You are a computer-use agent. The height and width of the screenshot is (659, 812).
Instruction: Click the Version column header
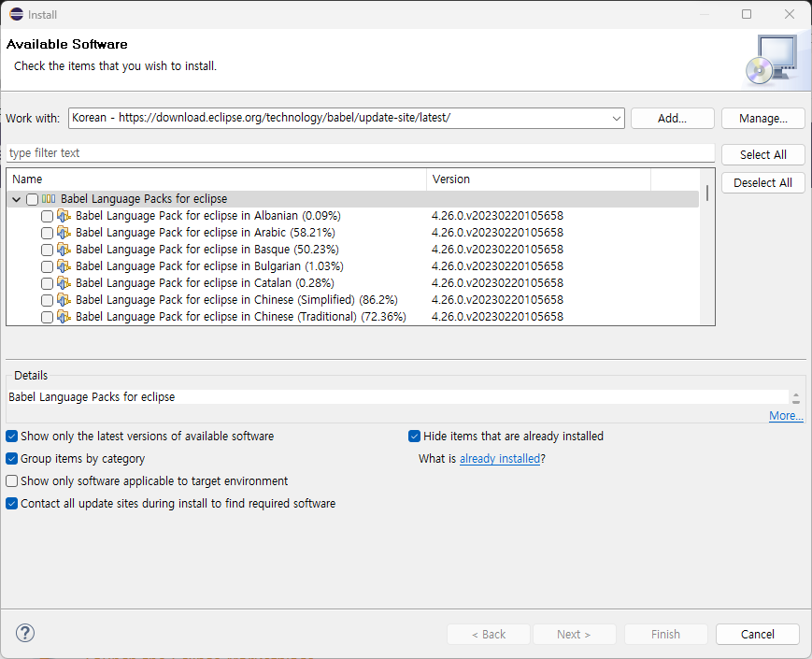click(538, 179)
